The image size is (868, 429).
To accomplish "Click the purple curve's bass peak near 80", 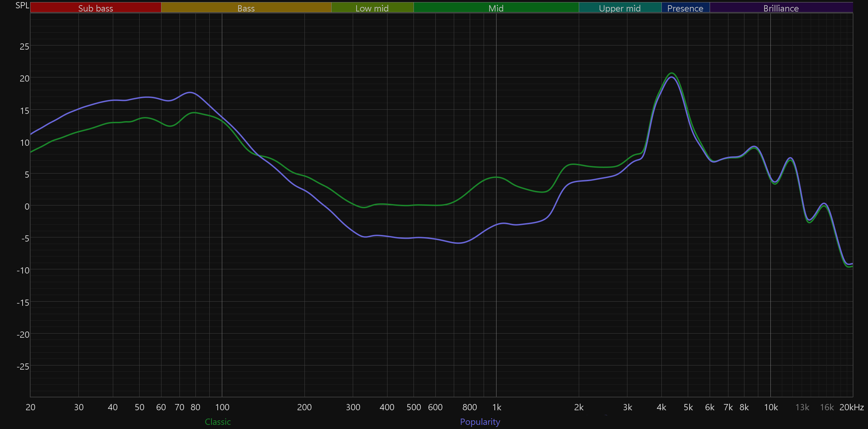I will tap(190, 92).
